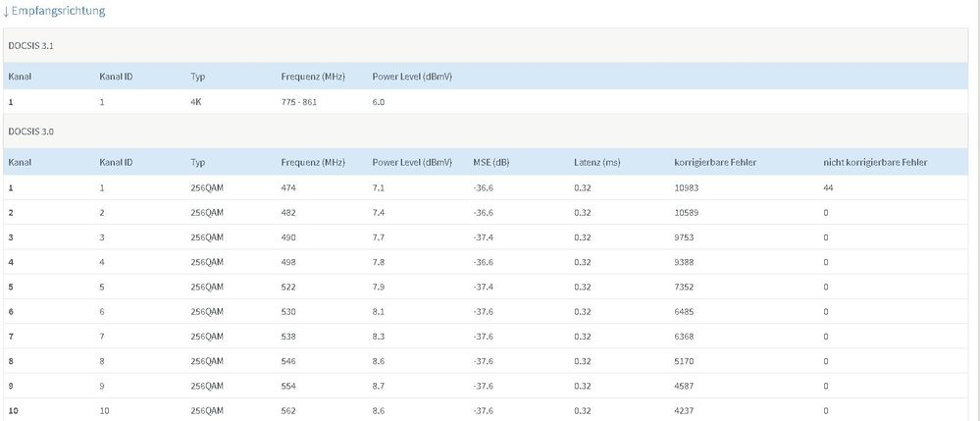Click the 7.7 power level value
The image size is (980, 421).
click(378, 237)
